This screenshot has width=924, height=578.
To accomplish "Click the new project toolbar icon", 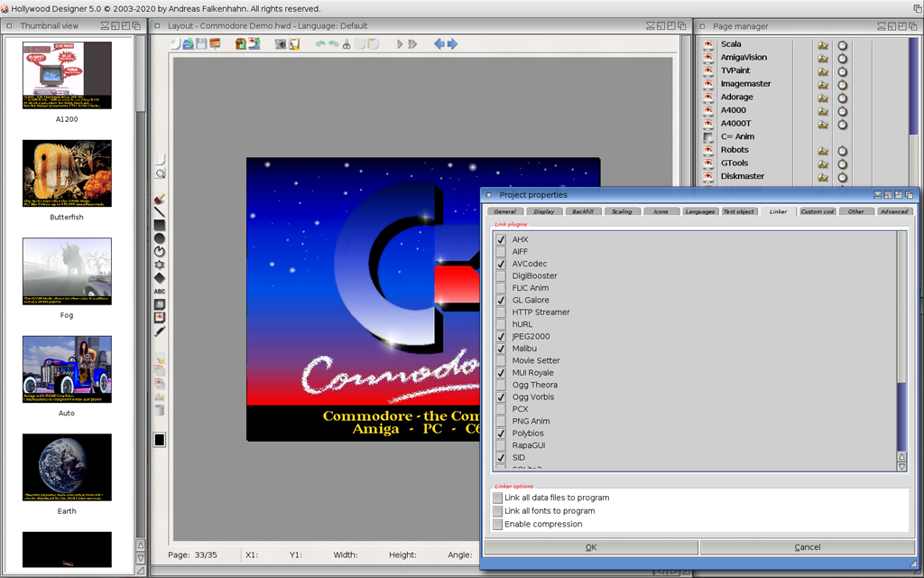I will (x=175, y=43).
